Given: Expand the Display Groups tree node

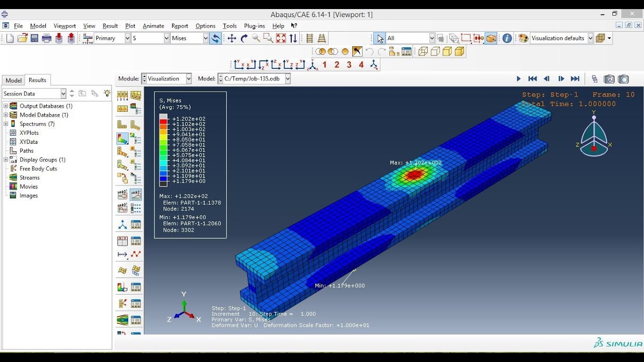Looking at the screenshot, I should coord(6,160).
